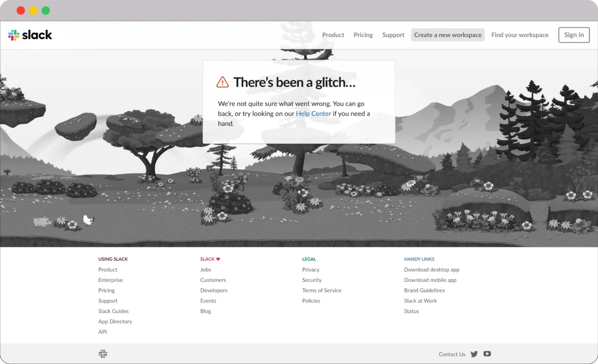Open footer Pricing link under Using Slack
This screenshot has height=364, width=598.
107,290
